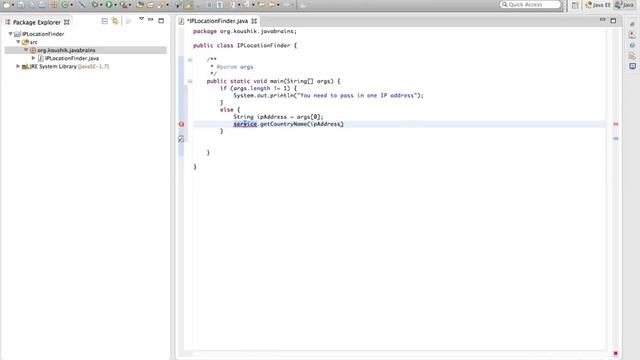Viewport: 640px width, 360px height.
Task: Click the @param args comment line
Action: [231, 67]
